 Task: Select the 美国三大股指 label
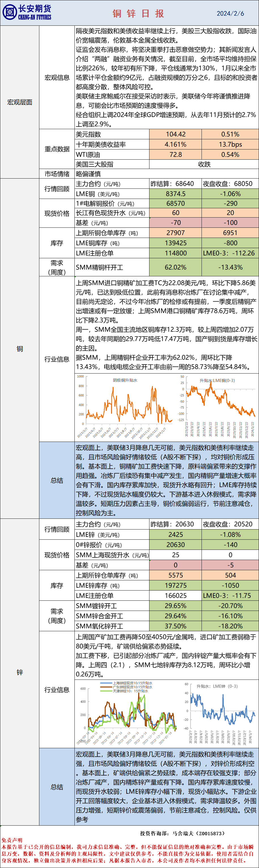[x=94, y=164]
